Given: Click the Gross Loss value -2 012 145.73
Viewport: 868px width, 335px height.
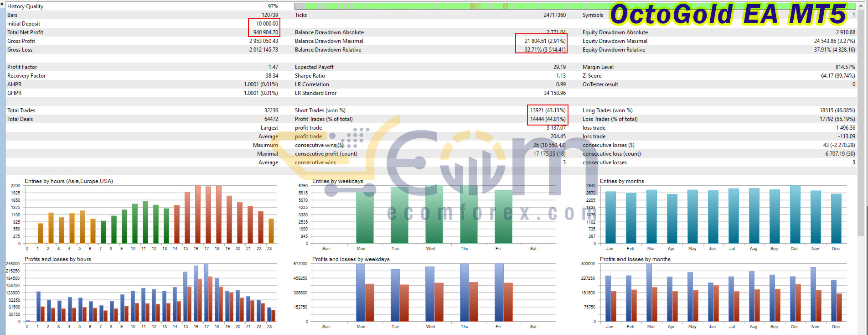Looking at the screenshot, I should pyautogui.click(x=263, y=50).
